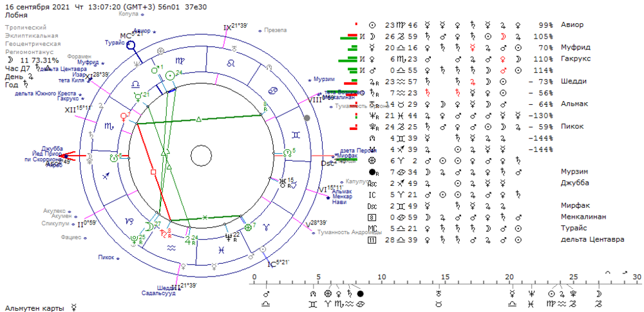Select retrograde Jupiter glyph in the -73% row
The height and width of the screenshot is (312, 644).
click(374, 81)
